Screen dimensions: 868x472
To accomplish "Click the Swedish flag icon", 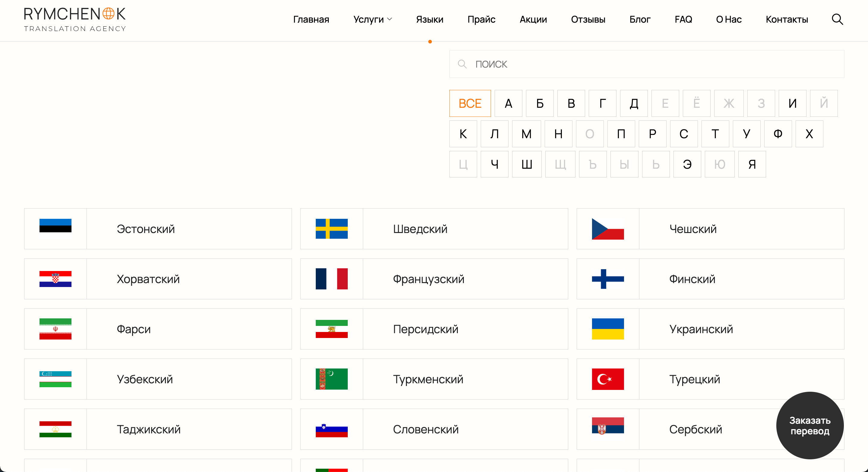I will tap(331, 228).
